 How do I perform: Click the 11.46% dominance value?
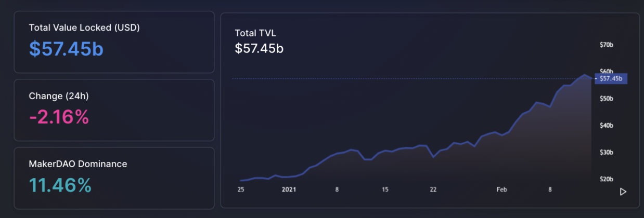[x=60, y=185]
